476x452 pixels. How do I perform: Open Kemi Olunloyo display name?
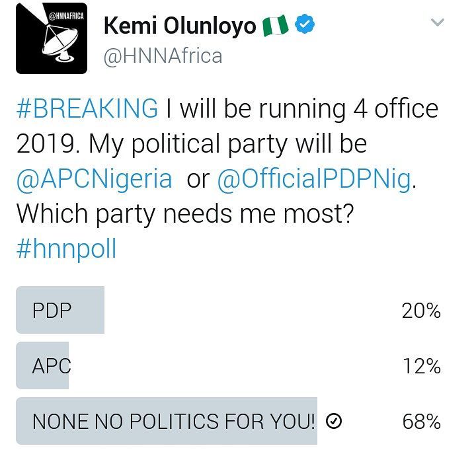click(x=180, y=26)
